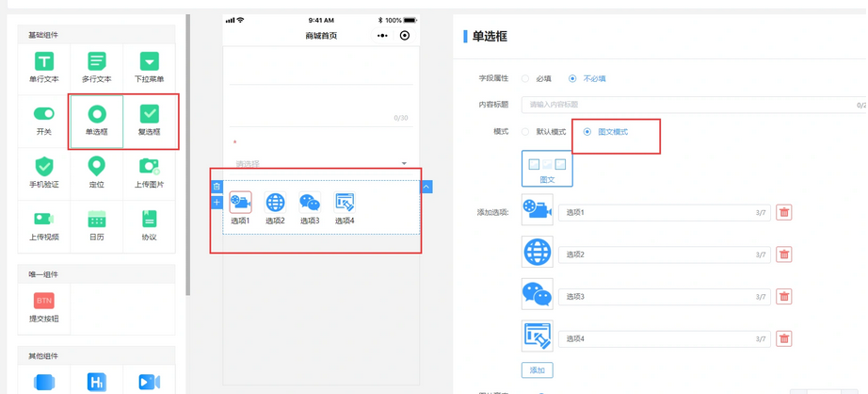Viewport: 868px width, 394px height.
Task: Select the 定位 location component
Action: pyautogui.click(x=97, y=167)
